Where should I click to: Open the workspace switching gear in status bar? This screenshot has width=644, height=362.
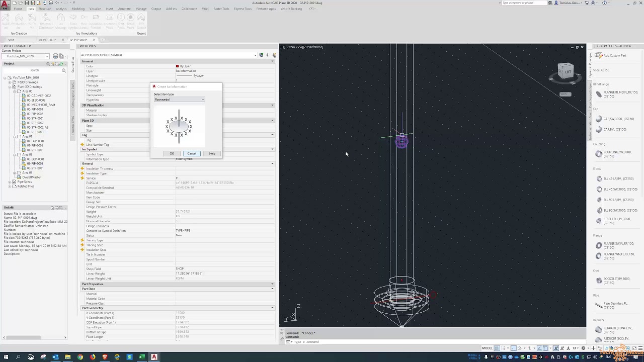pos(584,348)
